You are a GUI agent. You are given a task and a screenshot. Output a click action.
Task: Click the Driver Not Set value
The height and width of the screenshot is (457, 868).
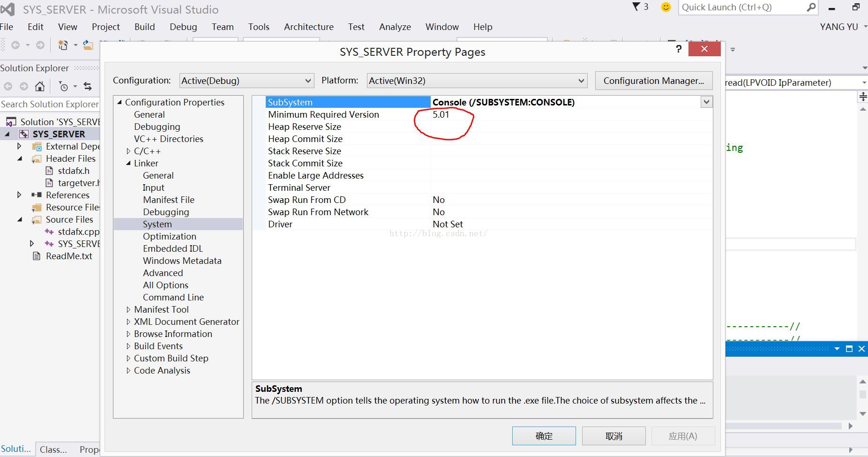448,224
